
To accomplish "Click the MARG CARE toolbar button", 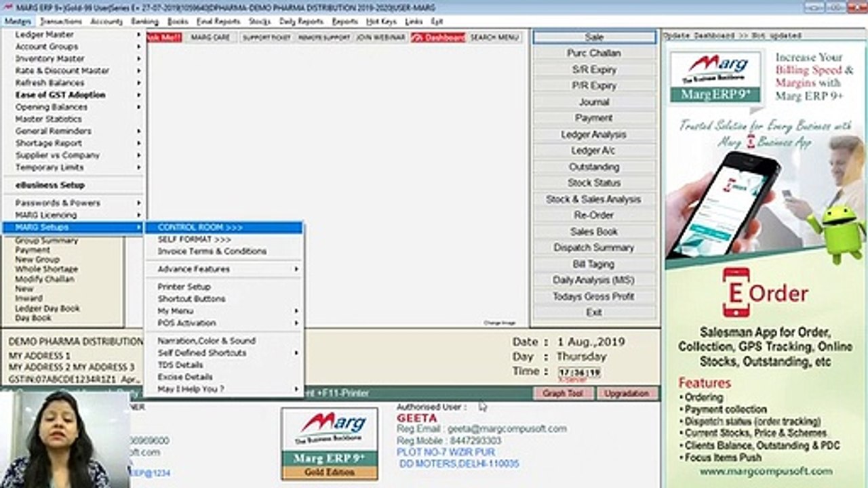I will tap(211, 37).
